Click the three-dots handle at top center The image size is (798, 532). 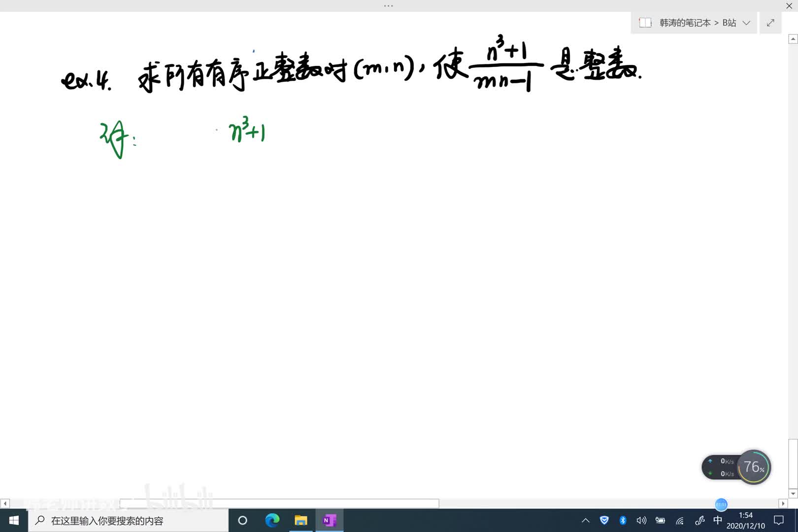click(x=388, y=6)
